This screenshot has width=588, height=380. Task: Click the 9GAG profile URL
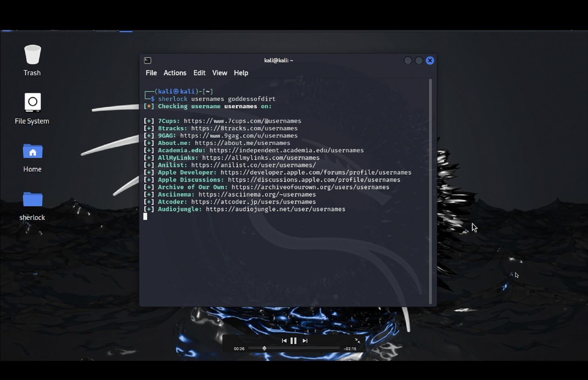point(239,136)
